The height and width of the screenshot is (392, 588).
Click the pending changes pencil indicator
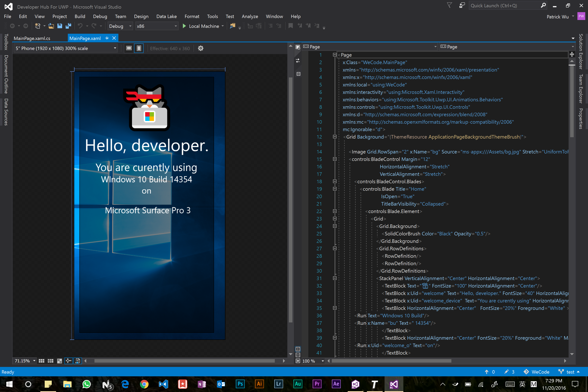(x=509, y=372)
